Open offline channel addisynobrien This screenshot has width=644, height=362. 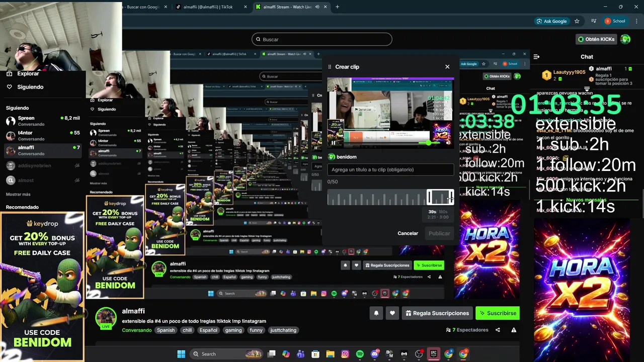coord(43,165)
